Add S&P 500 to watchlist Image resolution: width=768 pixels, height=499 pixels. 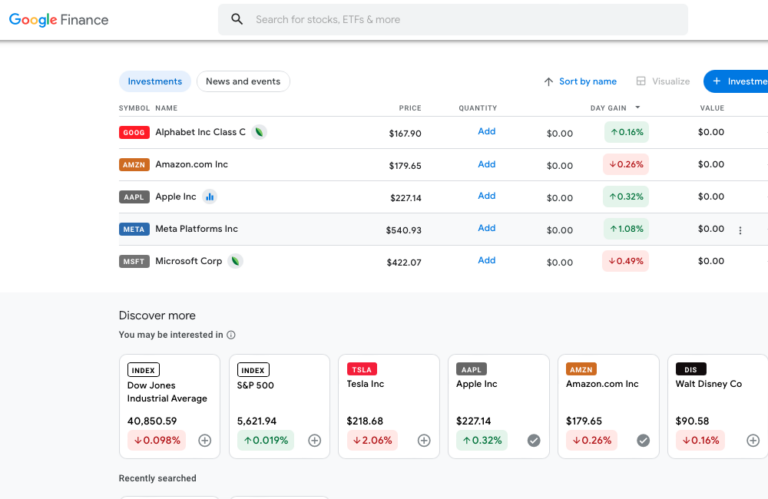pyautogui.click(x=314, y=440)
